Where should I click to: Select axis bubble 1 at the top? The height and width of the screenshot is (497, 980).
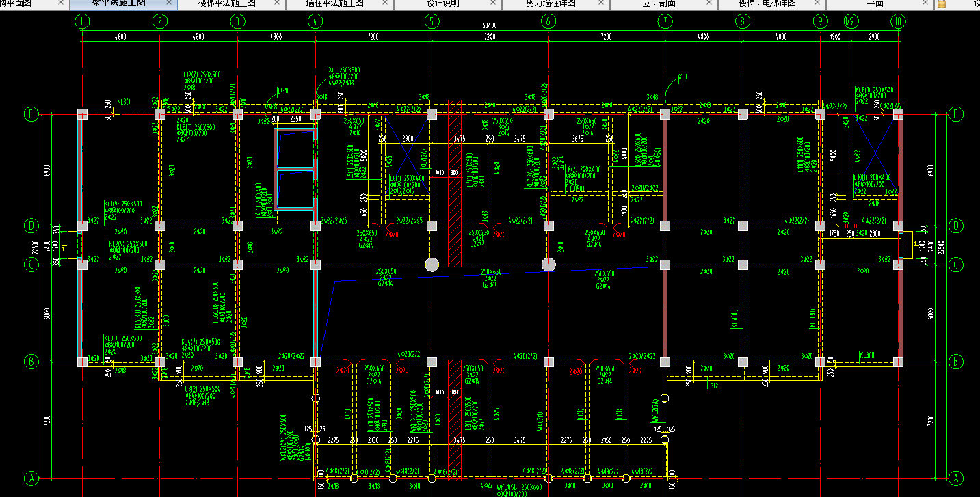[82, 21]
